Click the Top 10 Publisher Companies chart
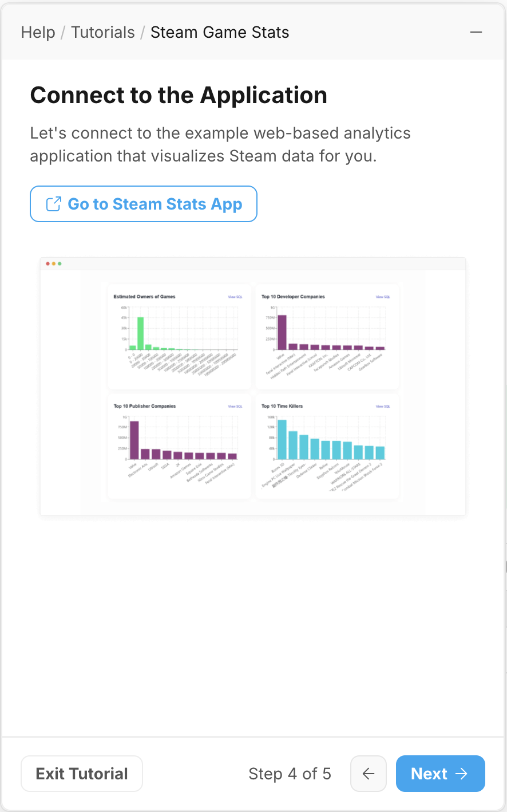Image resolution: width=507 pixels, height=812 pixels. click(x=179, y=446)
